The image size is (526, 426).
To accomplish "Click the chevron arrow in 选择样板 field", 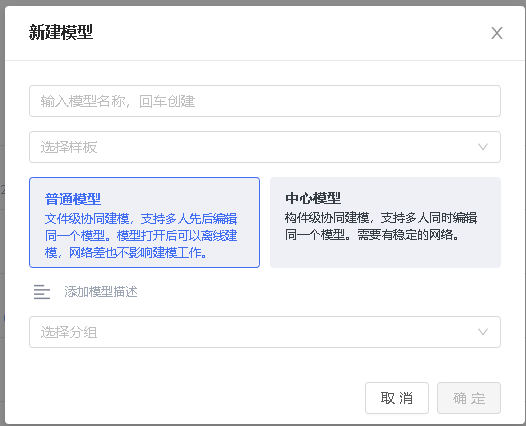I will [x=483, y=147].
